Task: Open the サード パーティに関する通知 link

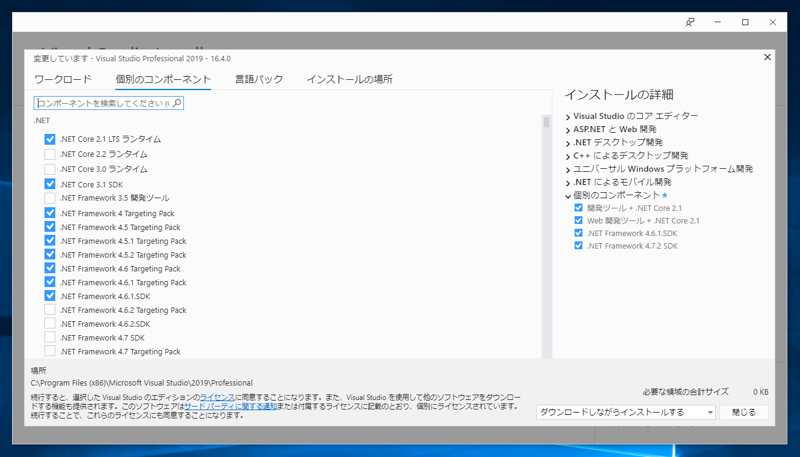Action: [231, 406]
